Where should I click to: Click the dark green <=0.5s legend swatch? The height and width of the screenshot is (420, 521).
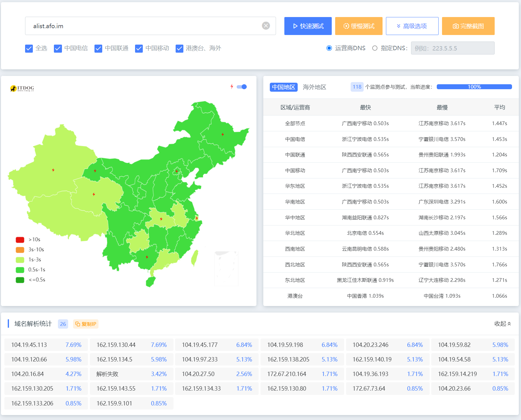(x=20, y=280)
